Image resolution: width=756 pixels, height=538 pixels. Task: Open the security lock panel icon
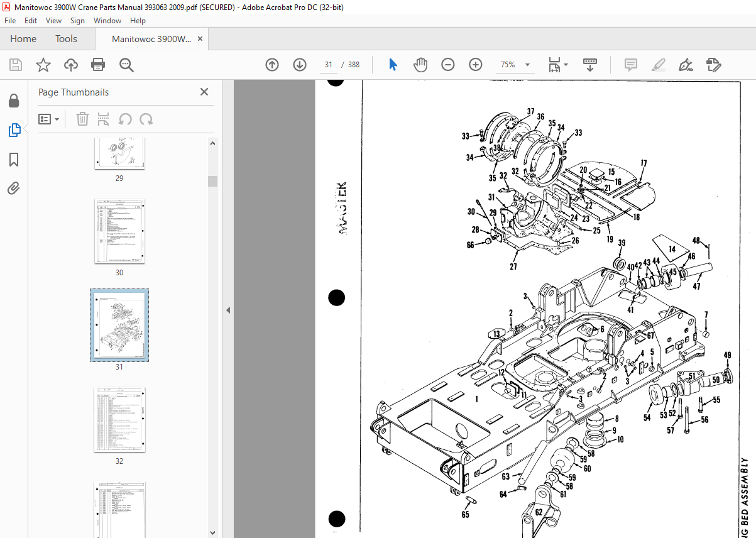[x=14, y=101]
